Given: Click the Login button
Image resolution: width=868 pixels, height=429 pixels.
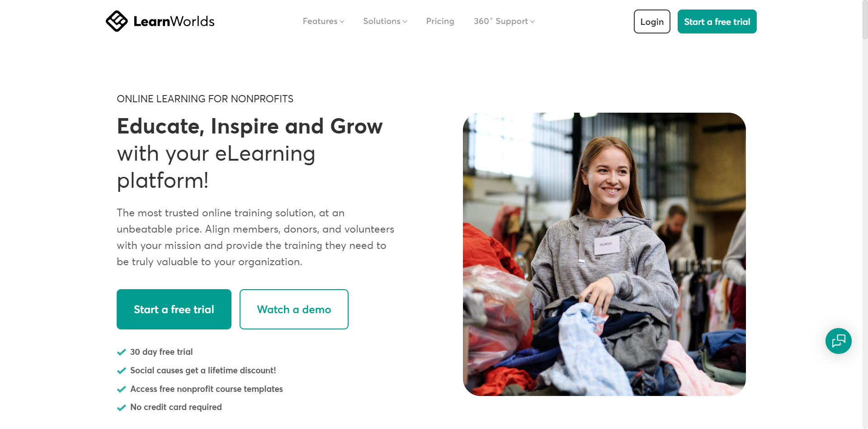Looking at the screenshot, I should click(x=652, y=22).
